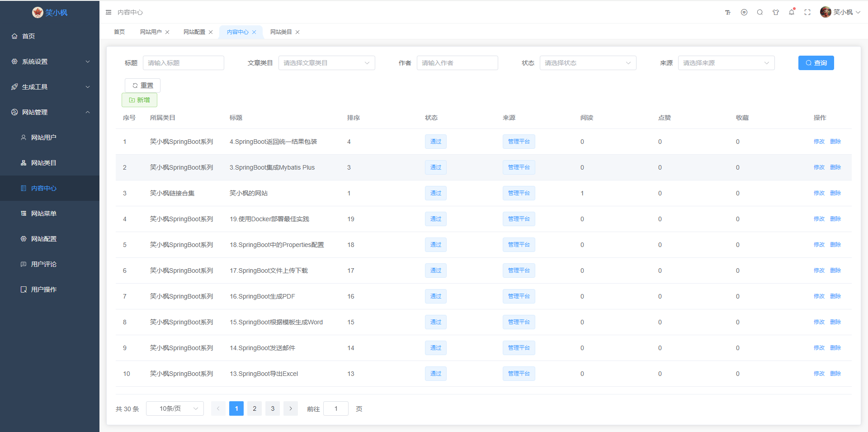This screenshot has height=432, width=868.
Task: Click 管理平台 tag in SpringBoot文件上传下载 row
Action: 519,271
